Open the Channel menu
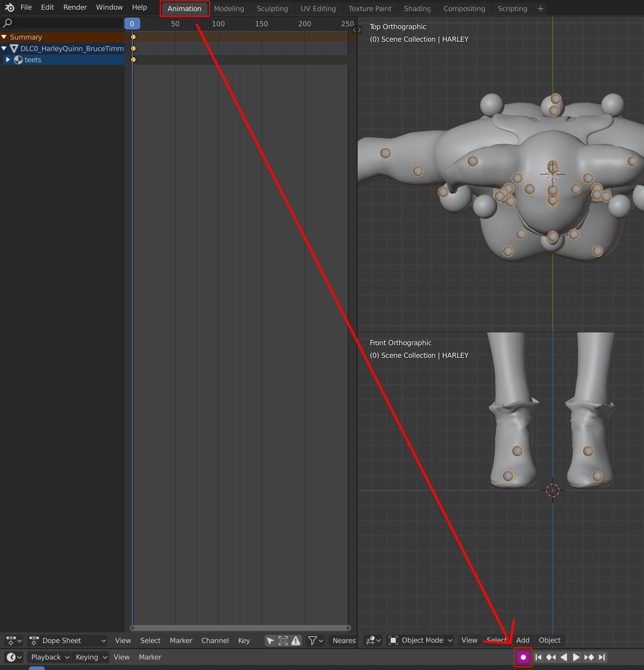This screenshot has height=670, width=644. [215, 641]
